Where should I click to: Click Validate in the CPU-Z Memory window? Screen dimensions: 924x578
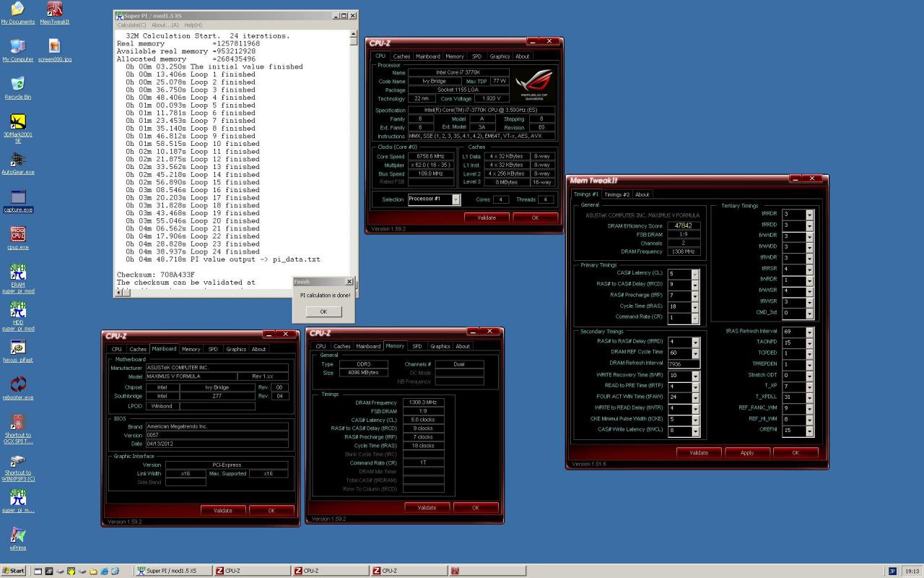pos(427,507)
